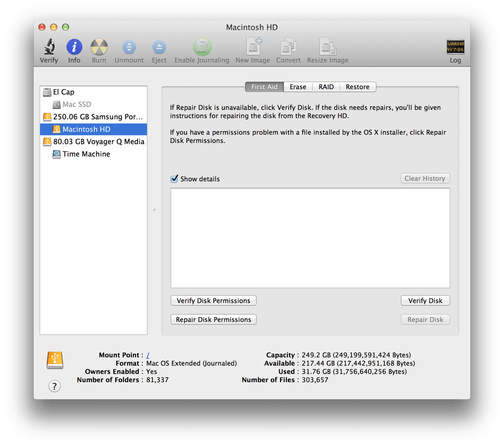The height and width of the screenshot is (446, 504).
Task: Click the sidebar split-view divider handle
Action: (155, 210)
